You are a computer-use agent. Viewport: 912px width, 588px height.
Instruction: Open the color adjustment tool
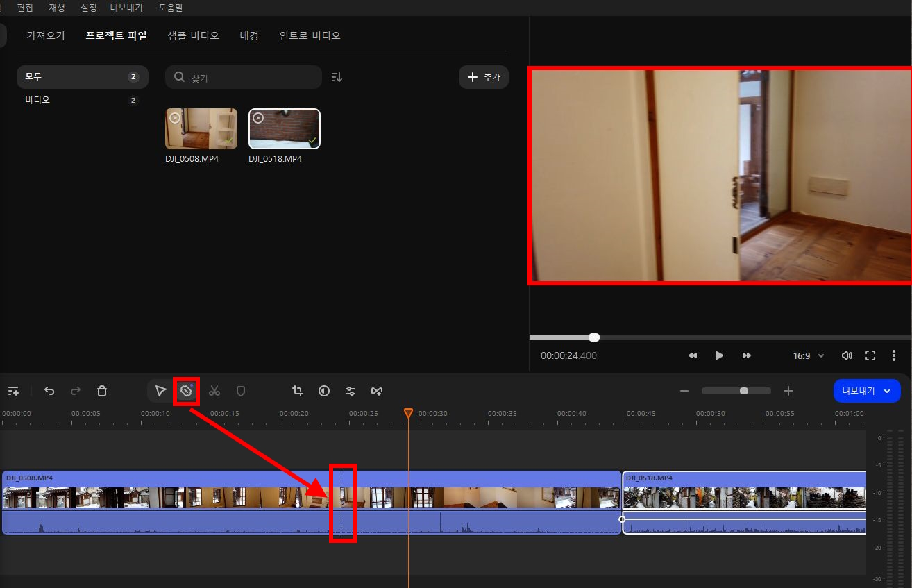[324, 391]
